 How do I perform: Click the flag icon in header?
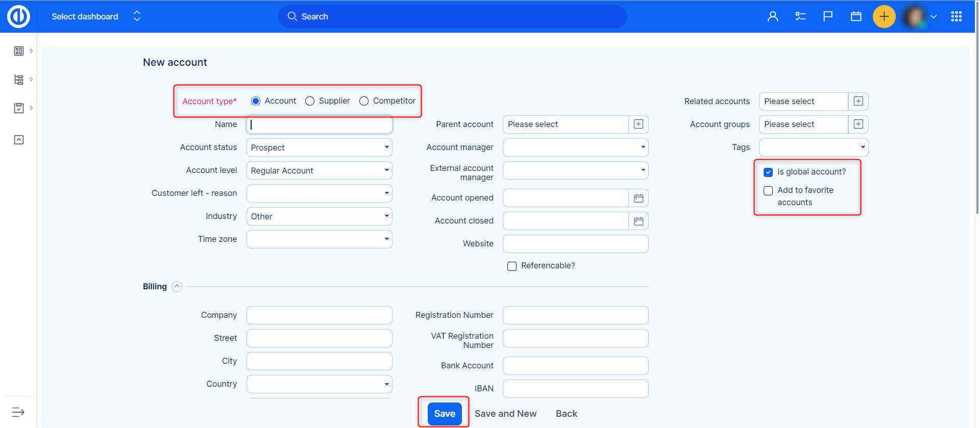click(828, 16)
